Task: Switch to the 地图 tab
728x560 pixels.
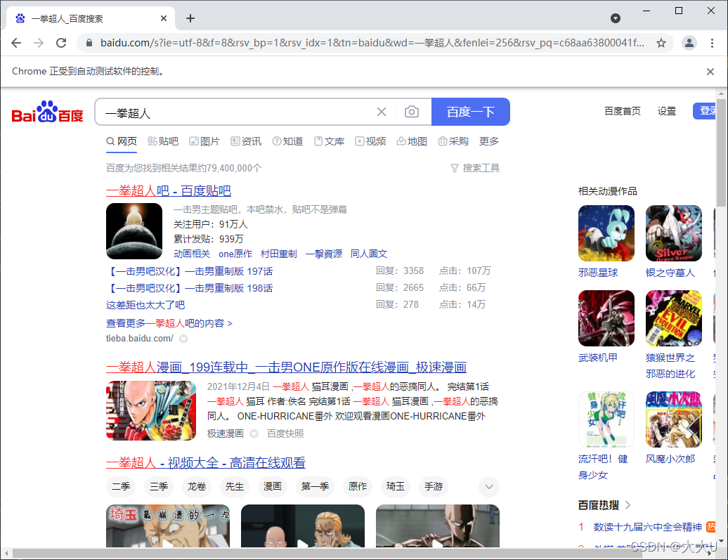Action: pyautogui.click(x=412, y=141)
